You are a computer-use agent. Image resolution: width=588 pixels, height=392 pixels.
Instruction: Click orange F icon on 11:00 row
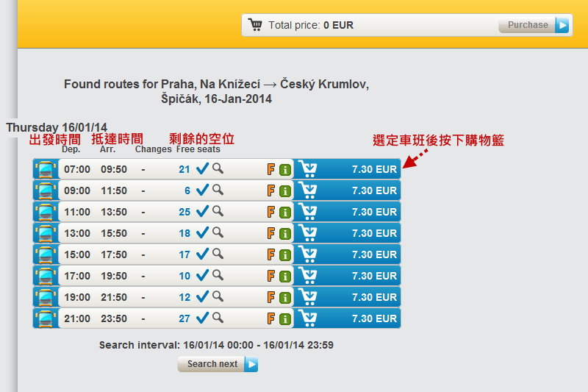270,212
